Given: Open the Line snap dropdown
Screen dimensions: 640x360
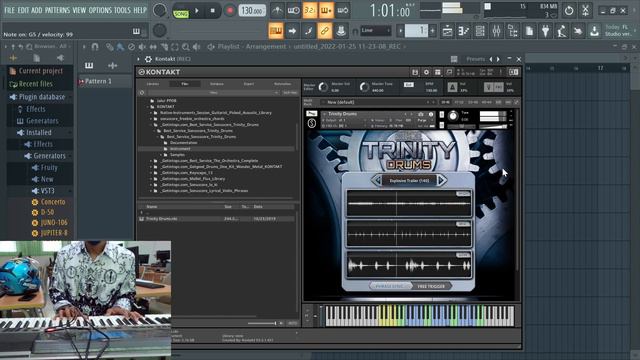Looking at the screenshot, I should 375,31.
